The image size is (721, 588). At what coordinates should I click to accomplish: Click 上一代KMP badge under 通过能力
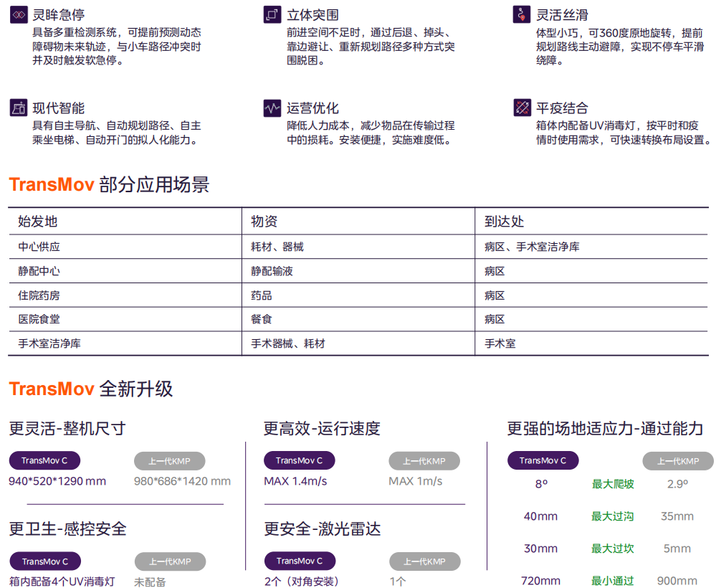tap(678, 461)
